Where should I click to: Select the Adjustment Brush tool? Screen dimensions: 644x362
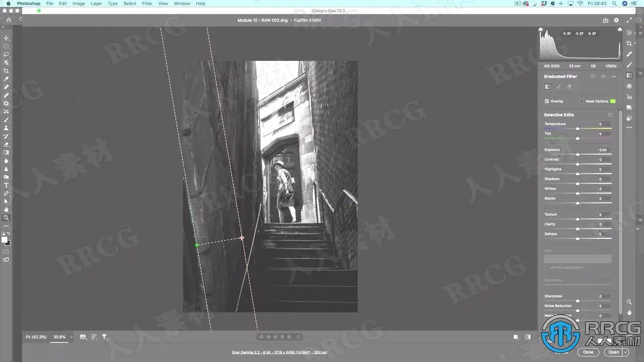click(629, 64)
